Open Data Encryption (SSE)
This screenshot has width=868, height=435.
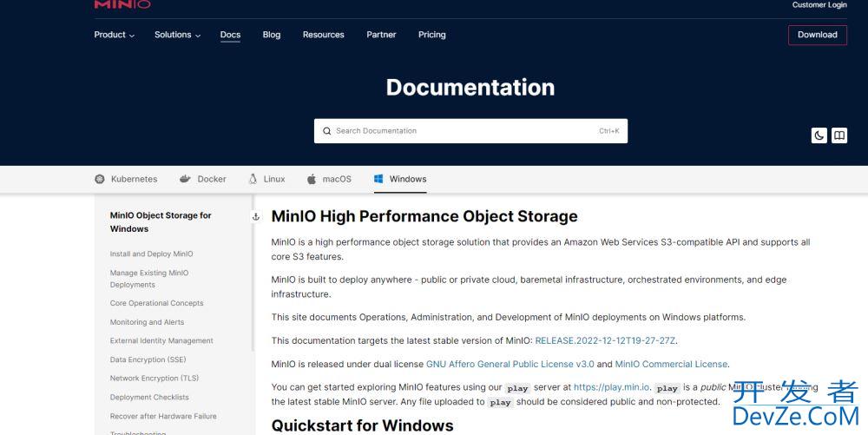coord(148,359)
